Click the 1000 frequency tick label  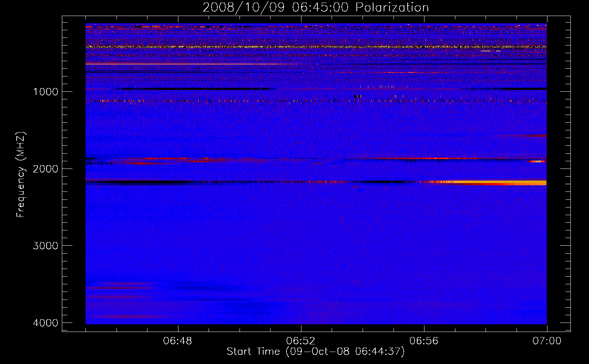(46, 91)
